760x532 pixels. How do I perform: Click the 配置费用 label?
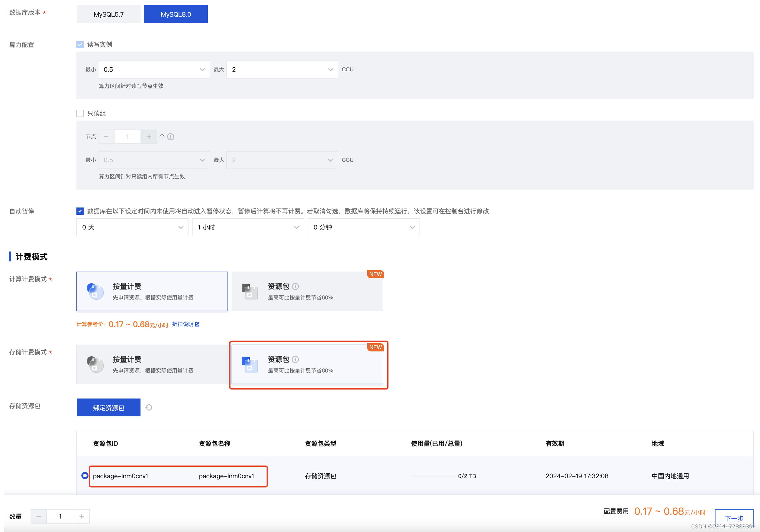[x=616, y=511]
